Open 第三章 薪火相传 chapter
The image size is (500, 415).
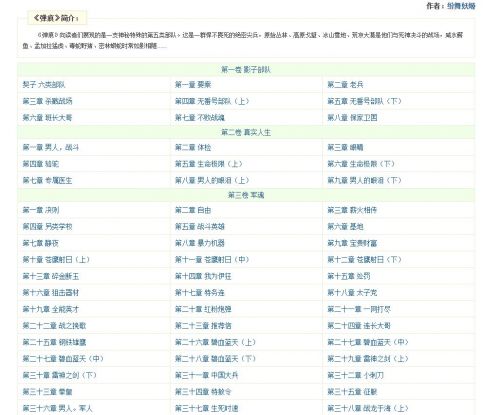[x=352, y=210]
